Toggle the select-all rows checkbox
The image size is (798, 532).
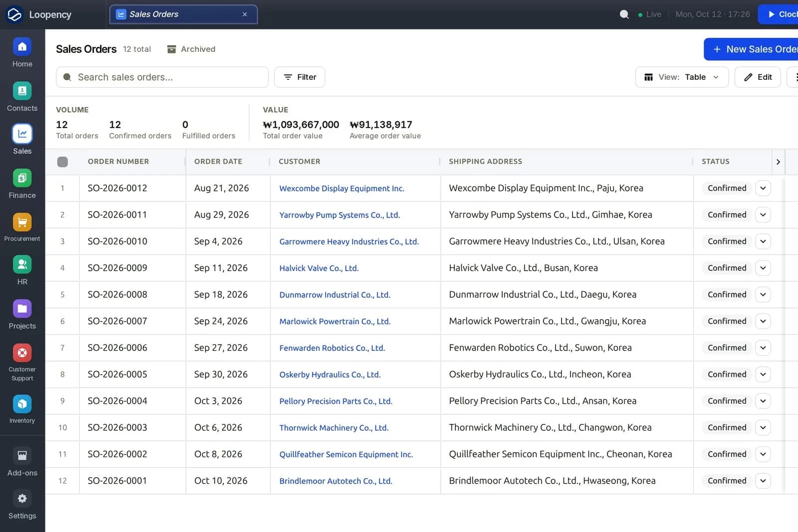[x=62, y=162]
